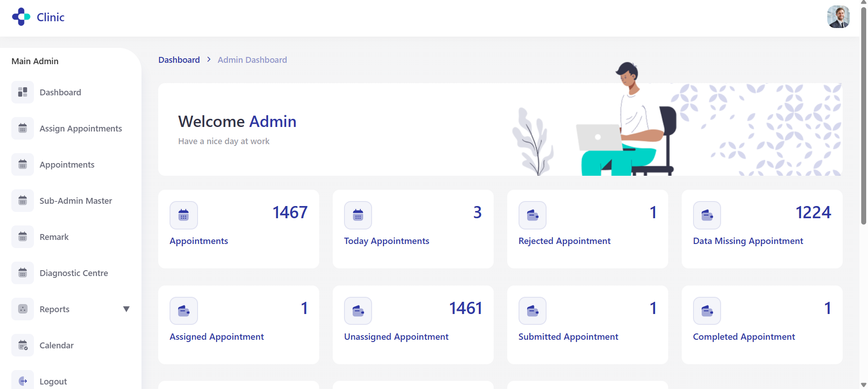Open Appointments in the sidebar
Image resolution: width=868 pixels, height=389 pixels.
click(67, 164)
